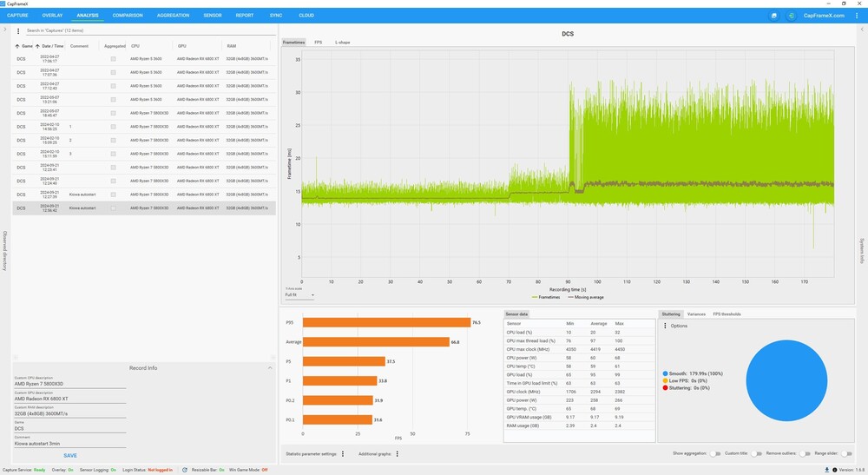This screenshot has width=868, height=475.
Task: Open the stuttering chart Options menu
Action: [x=666, y=327]
